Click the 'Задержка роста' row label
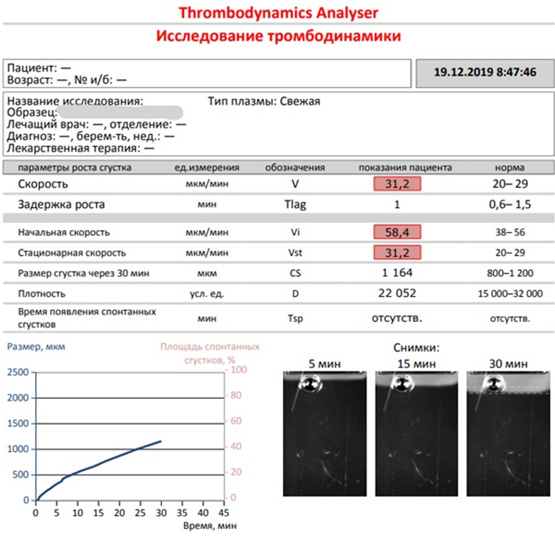The image size is (555, 541). pos(61,205)
